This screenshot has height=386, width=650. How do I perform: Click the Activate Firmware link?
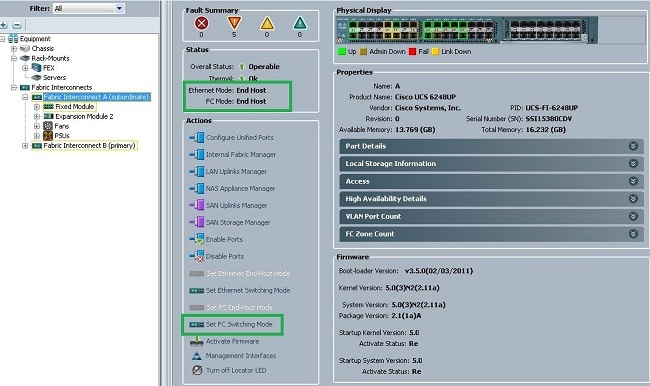click(x=232, y=341)
